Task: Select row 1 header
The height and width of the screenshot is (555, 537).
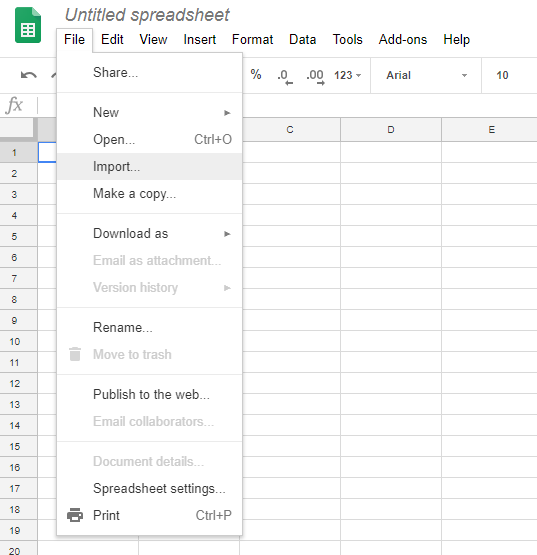Action: (x=18, y=153)
